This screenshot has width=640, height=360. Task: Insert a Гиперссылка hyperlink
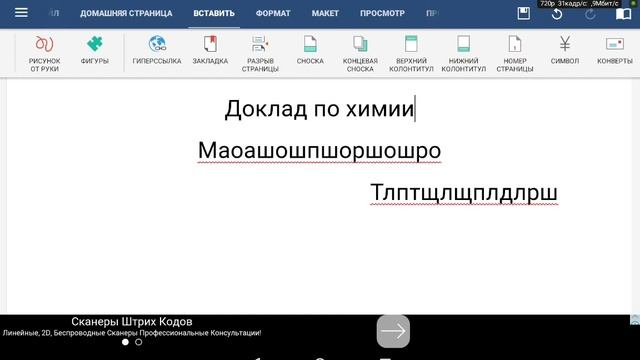[x=157, y=50]
